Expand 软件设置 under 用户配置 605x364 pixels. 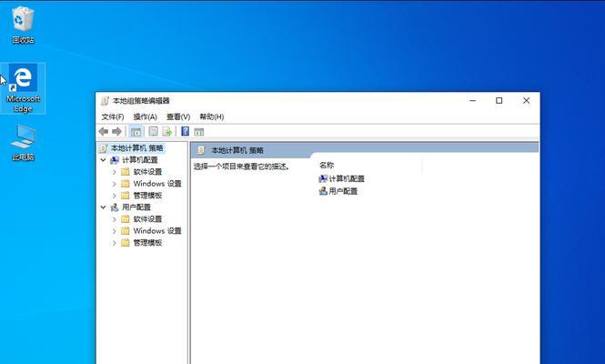[x=115, y=219]
